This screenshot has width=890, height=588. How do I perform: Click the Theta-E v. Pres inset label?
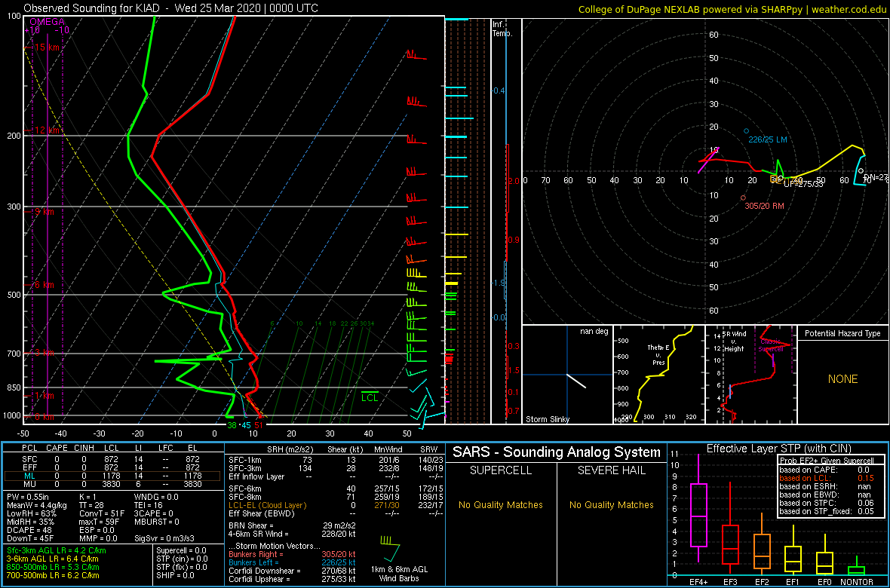[x=658, y=355]
